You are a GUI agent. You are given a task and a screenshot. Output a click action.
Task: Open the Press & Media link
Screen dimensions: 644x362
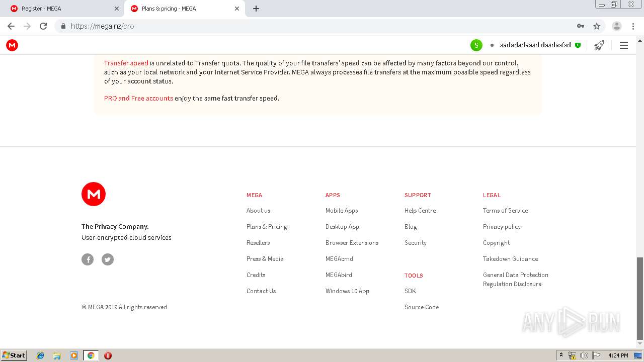265,259
